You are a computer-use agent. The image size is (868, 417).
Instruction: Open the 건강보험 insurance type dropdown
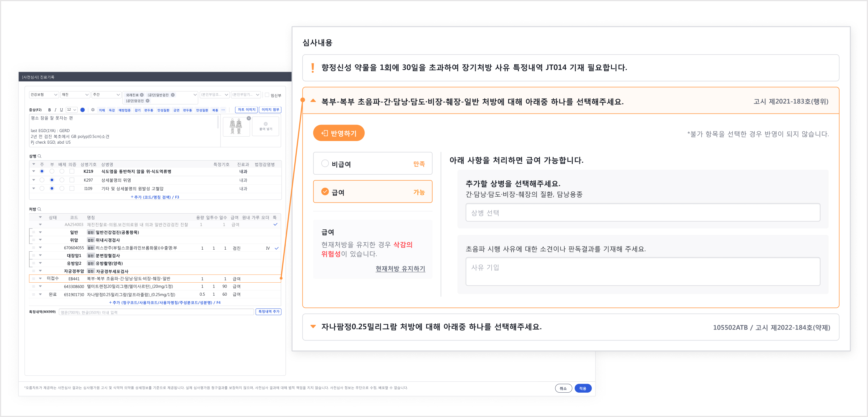44,95
